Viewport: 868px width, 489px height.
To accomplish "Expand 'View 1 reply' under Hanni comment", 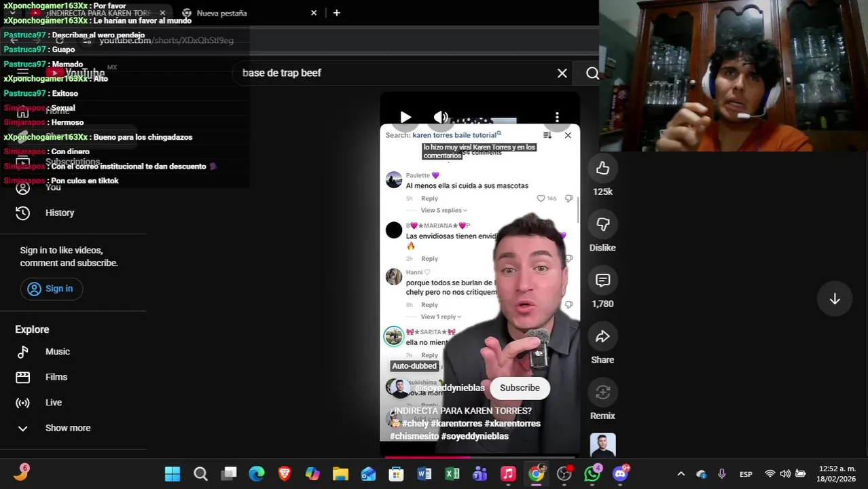I will 441,317.
